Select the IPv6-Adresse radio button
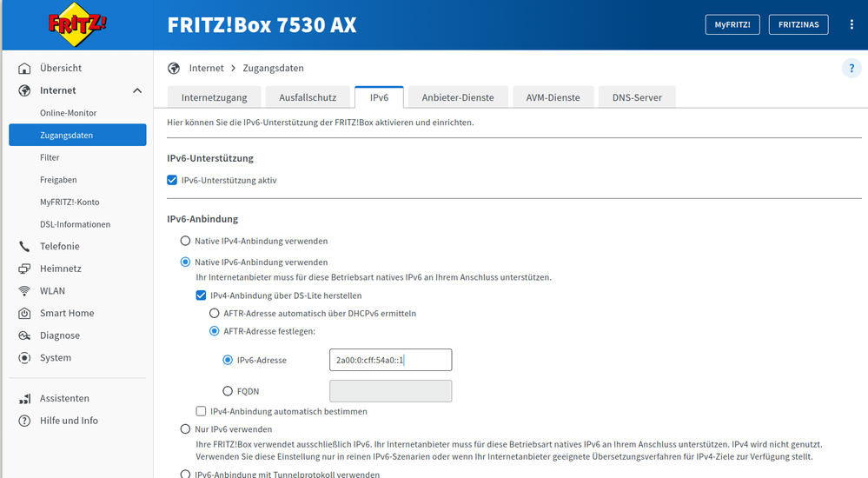 tap(228, 360)
